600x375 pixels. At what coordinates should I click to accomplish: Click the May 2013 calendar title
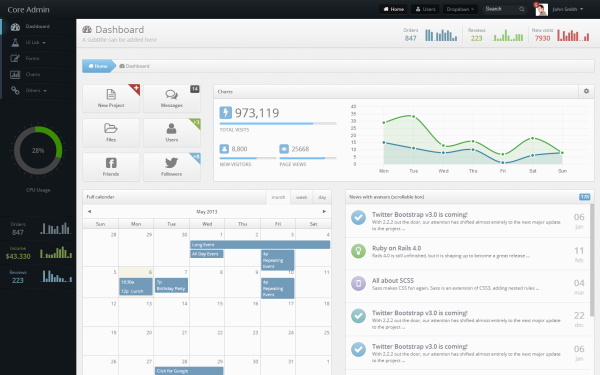207,212
